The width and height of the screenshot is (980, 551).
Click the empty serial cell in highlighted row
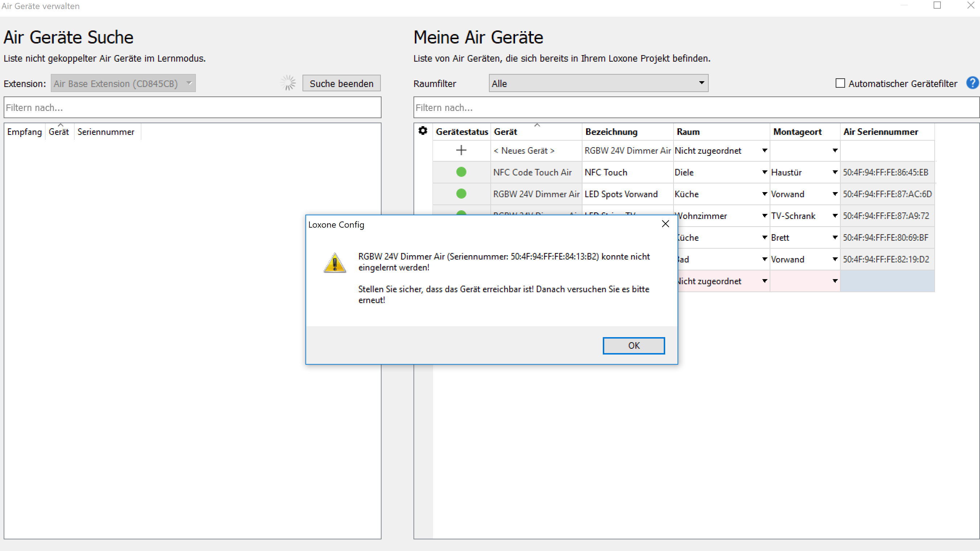pyautogui.click(x=888, y=281)
